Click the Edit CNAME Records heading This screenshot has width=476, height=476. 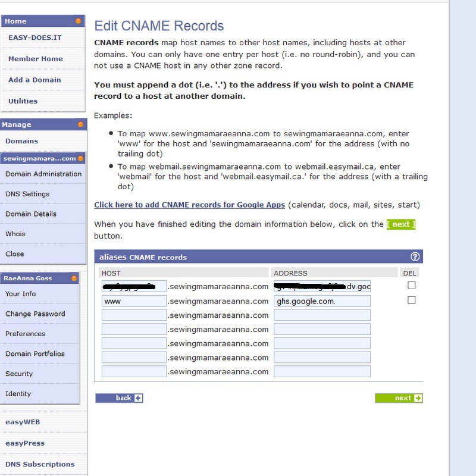pos(159,26)
